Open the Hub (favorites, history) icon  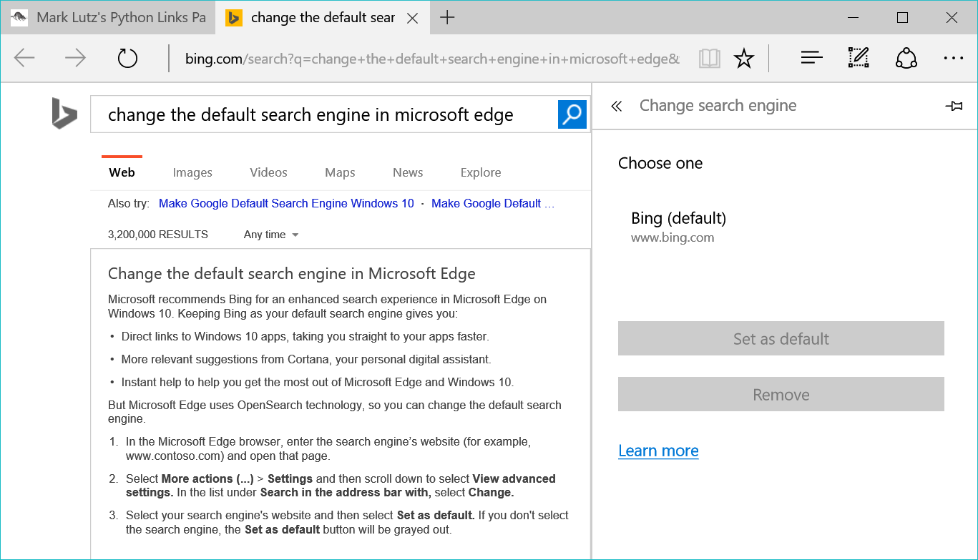(x=811, y=58)
